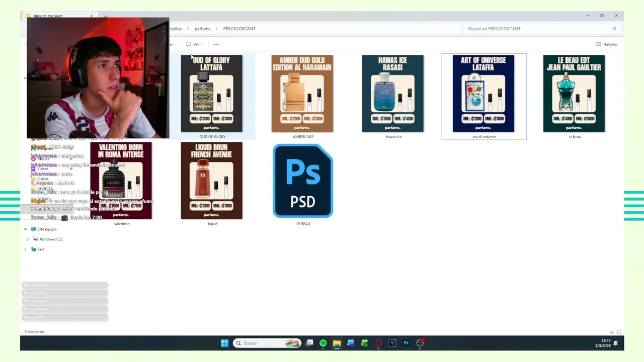Open OBS Studio from the taskbar
This screenshot has height=362, width=644.
click(420, 343)
